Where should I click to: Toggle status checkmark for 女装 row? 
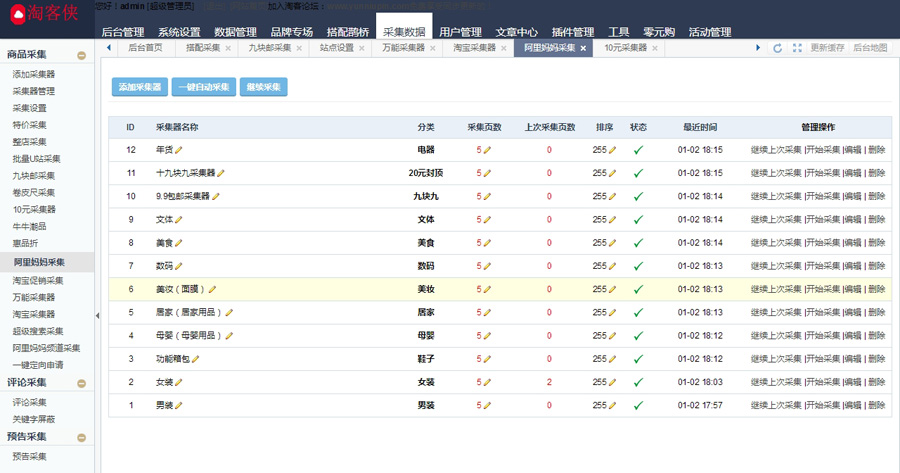pyautogui.click(x=638, y=382)
